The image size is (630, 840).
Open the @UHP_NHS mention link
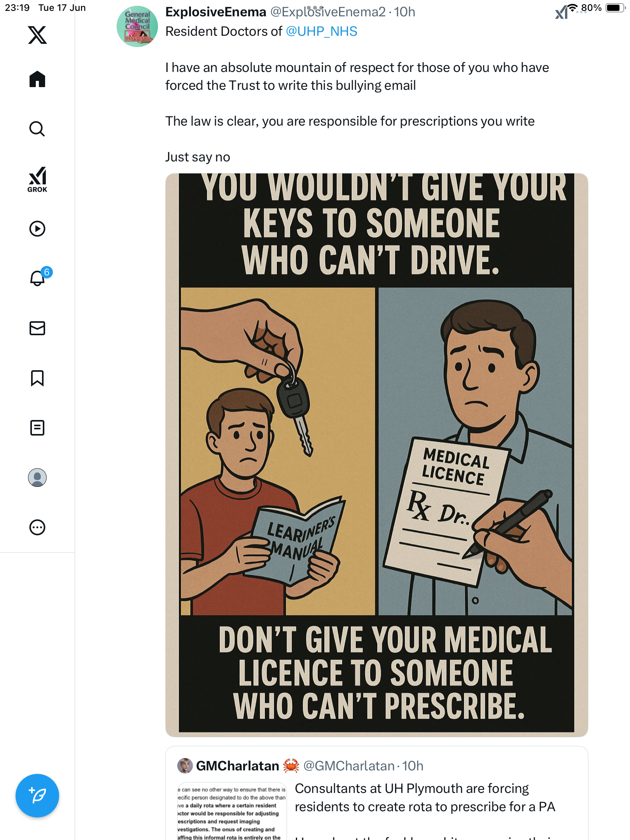pos(321,31)
